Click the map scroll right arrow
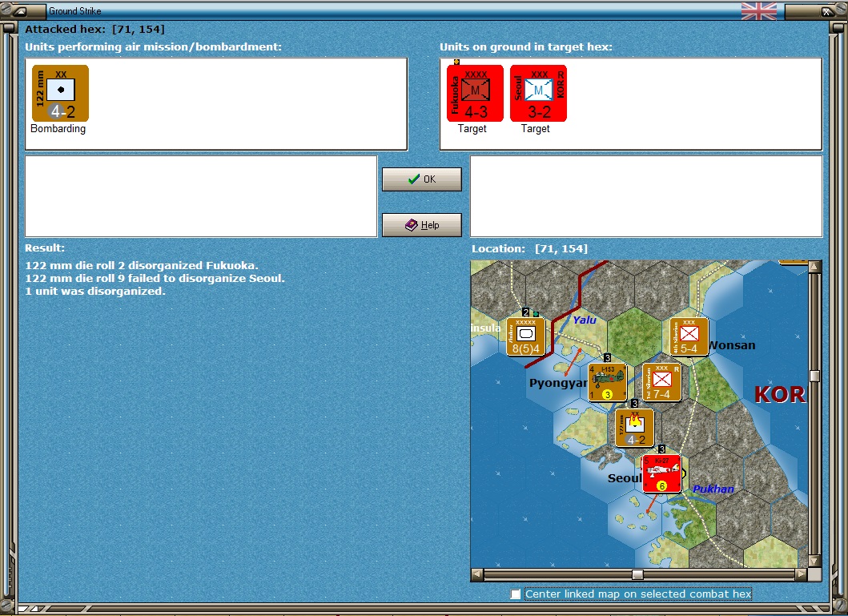Image resolution: width=848 pixels, height=616 pixels. click(x=802, y=574)
